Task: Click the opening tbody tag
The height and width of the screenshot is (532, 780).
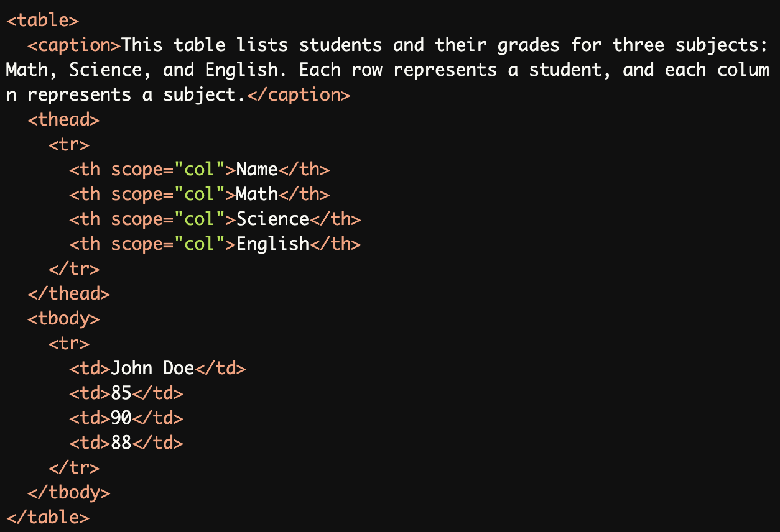Action: [x=63, y=319]
